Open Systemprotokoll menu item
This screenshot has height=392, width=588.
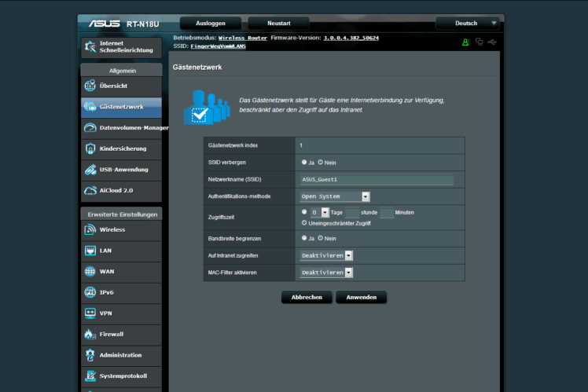(122, 376)
